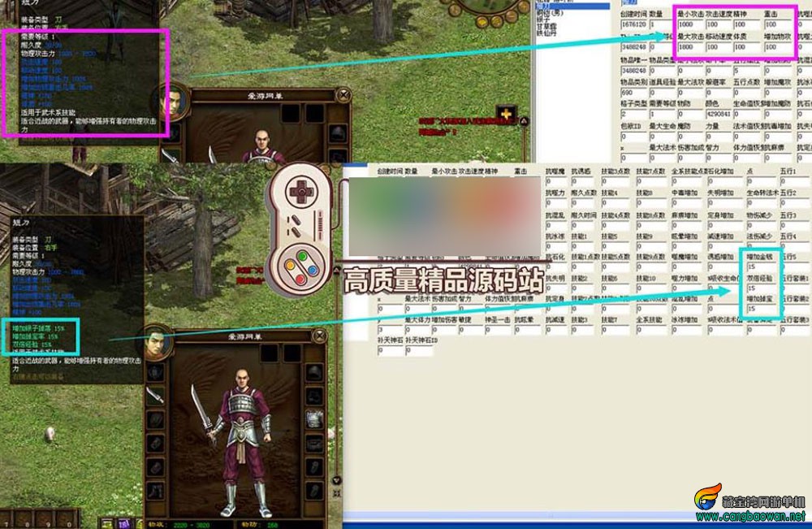Click the boots slot at bottom-left of lower panel
This screenshot has height=529, width=812.
coord(155,491)
